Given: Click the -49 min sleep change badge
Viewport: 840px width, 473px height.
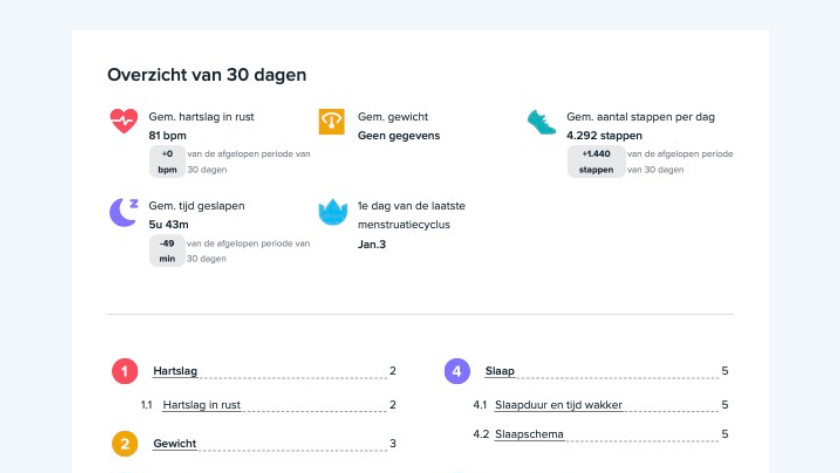Looking at the screenshot, I should coord(167,251).
